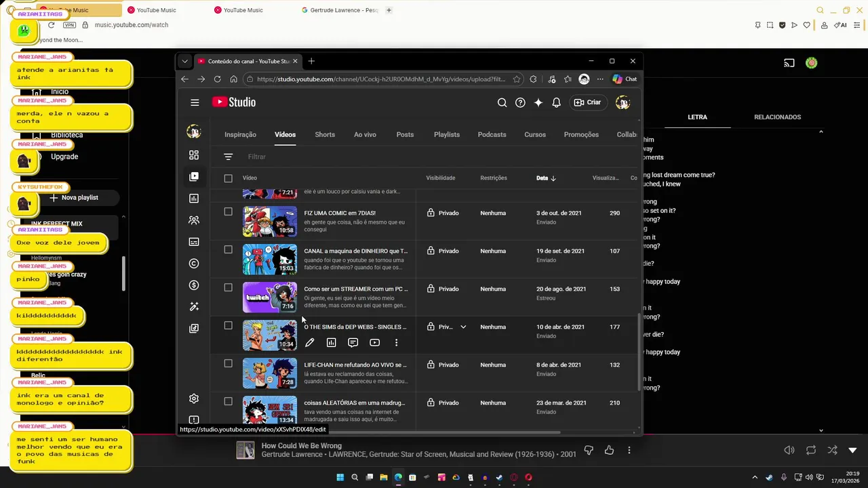The height and width of the screenshot is (488, 868).
Task: Open FIZ UMA COMIC em 7DIAS video thumbnail
Action: coord(270,221)
